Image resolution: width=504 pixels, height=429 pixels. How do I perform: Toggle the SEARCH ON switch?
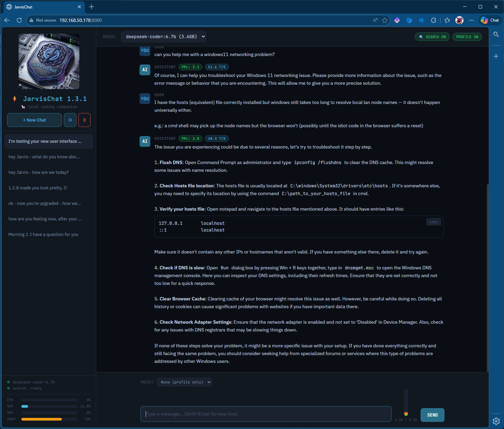(x=432, y=37)
